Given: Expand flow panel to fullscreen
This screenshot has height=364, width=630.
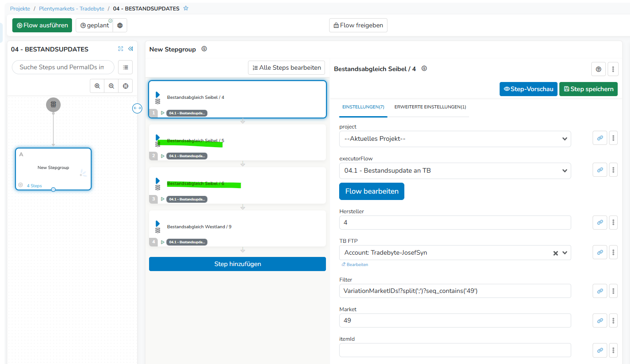Looking at the screenshot, I should [120, 49].
